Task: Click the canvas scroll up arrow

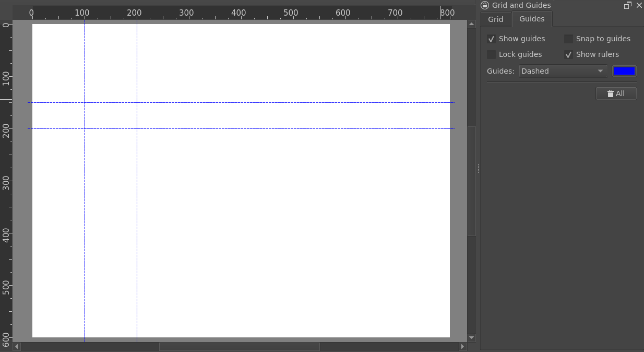Action: pos(471,25)
